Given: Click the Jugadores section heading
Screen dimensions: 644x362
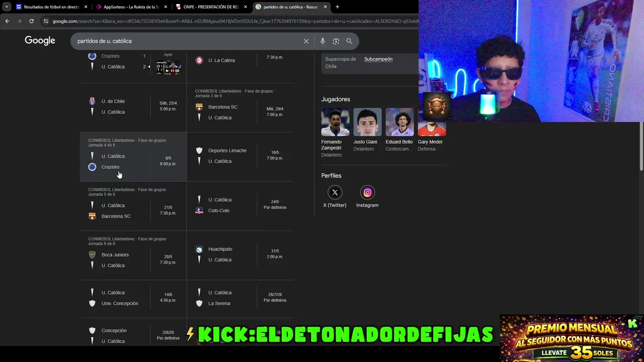Looking at the screenshot, I should pyautogui.click(x=336, y=100).
